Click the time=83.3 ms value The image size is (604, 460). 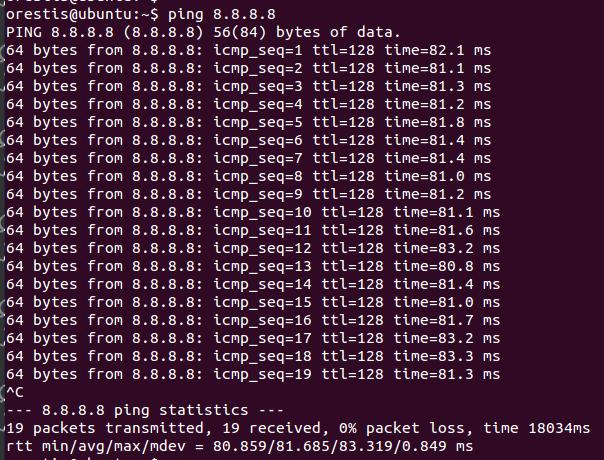pyautogui.click(x=447, y=356)
